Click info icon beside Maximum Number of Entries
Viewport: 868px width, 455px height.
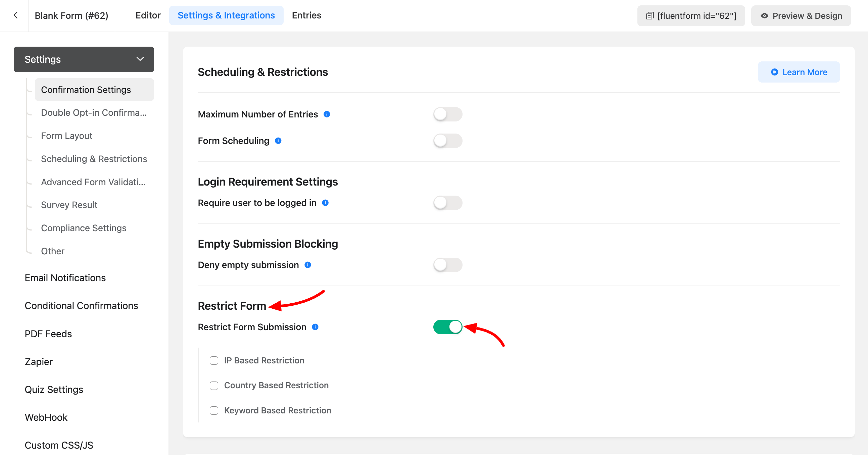point(327,114)
